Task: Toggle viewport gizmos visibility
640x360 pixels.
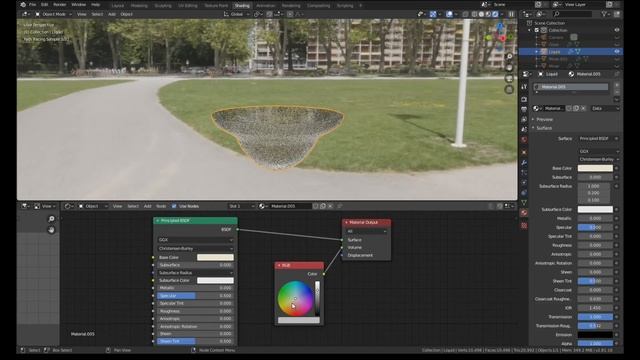Action: (433, 14)
